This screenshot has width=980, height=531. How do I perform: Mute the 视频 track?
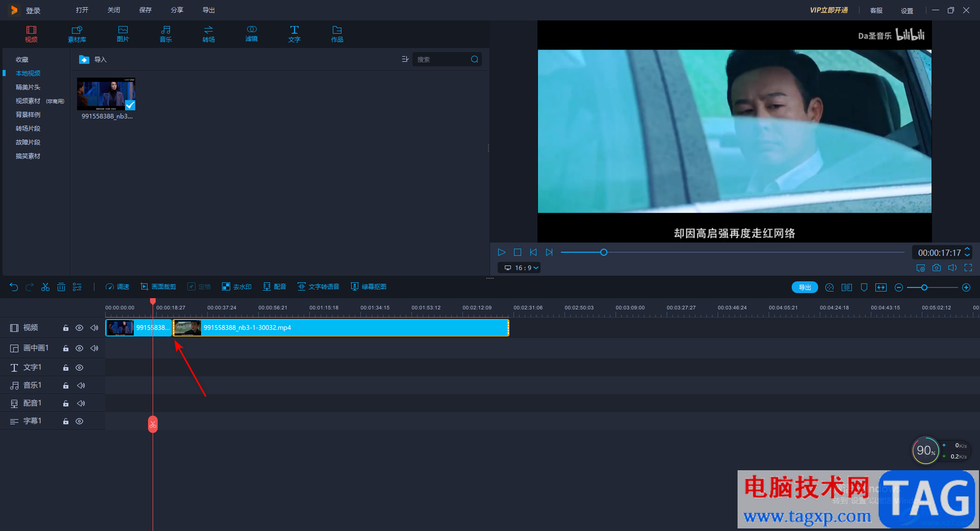[94, 328]
